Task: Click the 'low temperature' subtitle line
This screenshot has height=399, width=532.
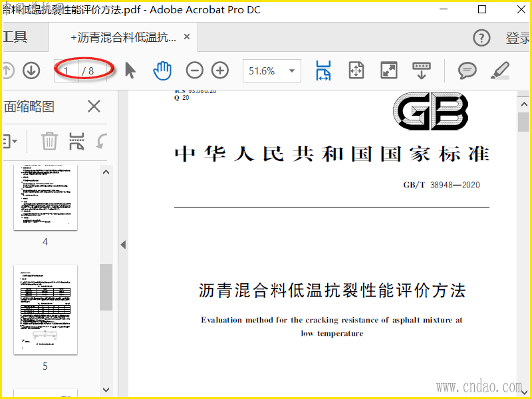Action: click(x=332, y=333)
